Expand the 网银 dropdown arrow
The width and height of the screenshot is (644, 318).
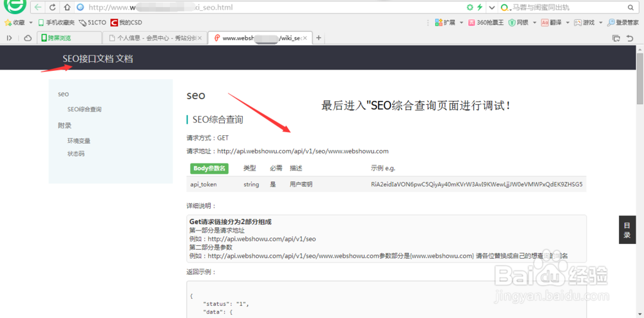click(x=535, y=23)
